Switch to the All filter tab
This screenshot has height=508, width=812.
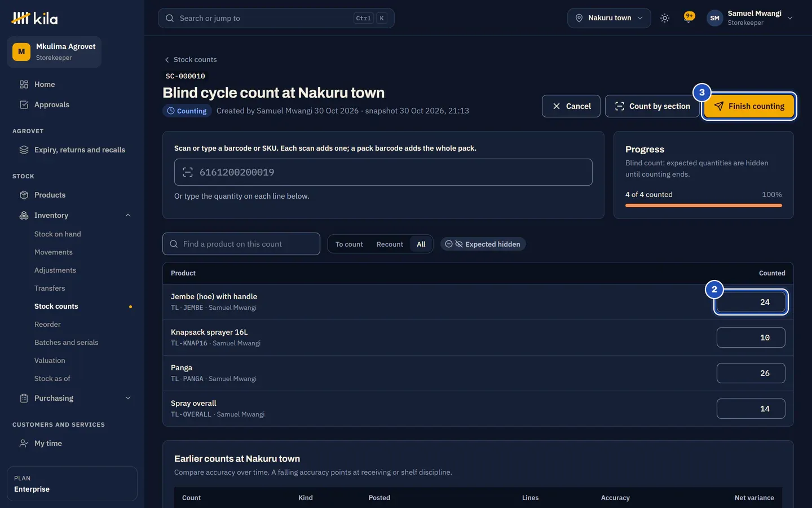421,244
